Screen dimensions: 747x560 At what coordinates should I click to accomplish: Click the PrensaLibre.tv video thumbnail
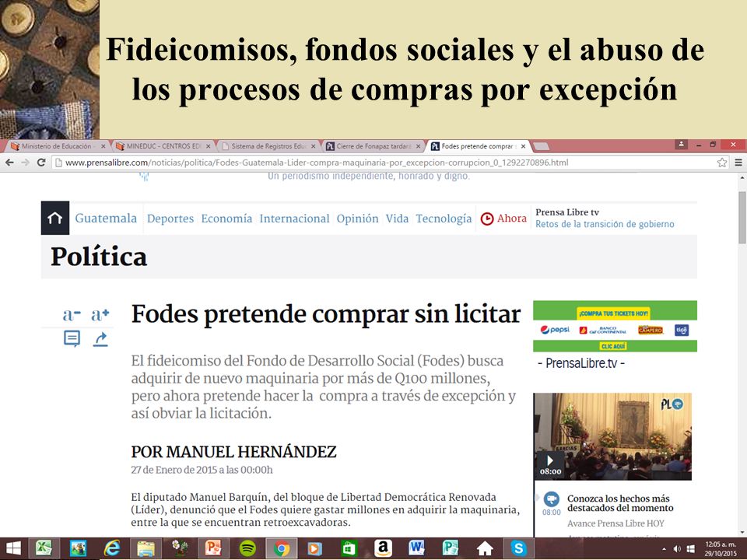click(612, 436)
